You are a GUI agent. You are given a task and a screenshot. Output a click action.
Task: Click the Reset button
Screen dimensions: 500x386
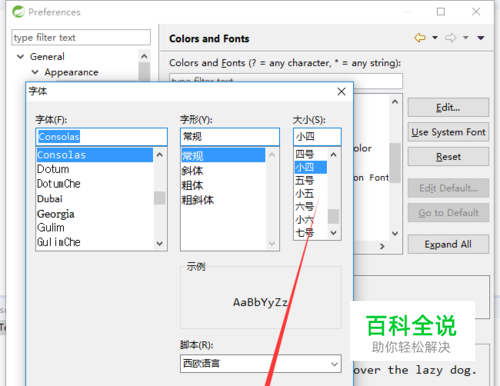(x=448, y=157)
